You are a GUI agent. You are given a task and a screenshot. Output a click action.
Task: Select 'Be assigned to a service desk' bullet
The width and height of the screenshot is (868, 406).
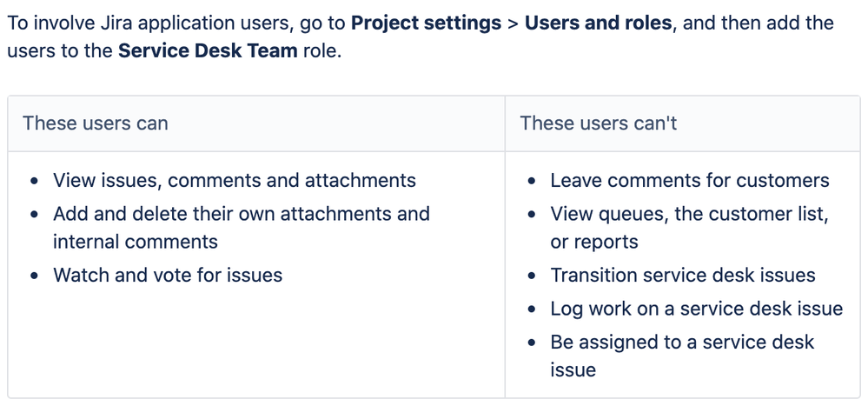pos(682,356)
